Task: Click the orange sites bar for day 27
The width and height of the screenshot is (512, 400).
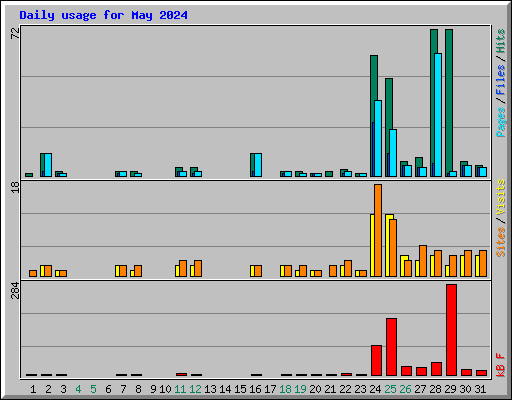Action: tap(423, 261)
